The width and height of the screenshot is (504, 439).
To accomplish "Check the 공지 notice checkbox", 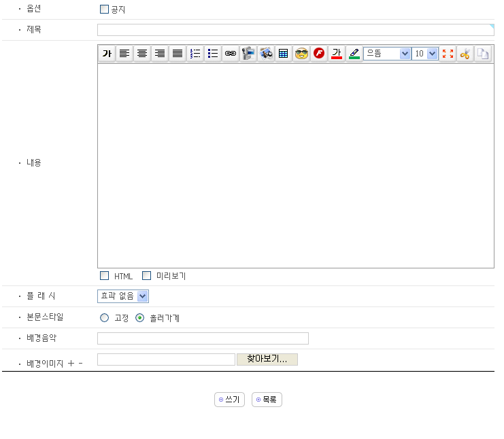I will [104, 10].
